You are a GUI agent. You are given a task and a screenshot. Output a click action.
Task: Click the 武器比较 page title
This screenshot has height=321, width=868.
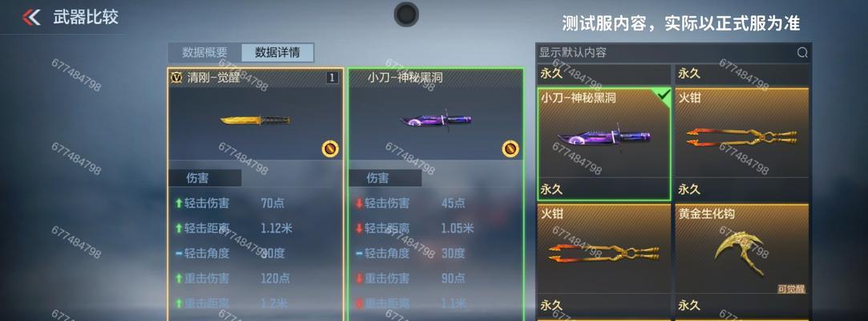[x=86, y=17]
